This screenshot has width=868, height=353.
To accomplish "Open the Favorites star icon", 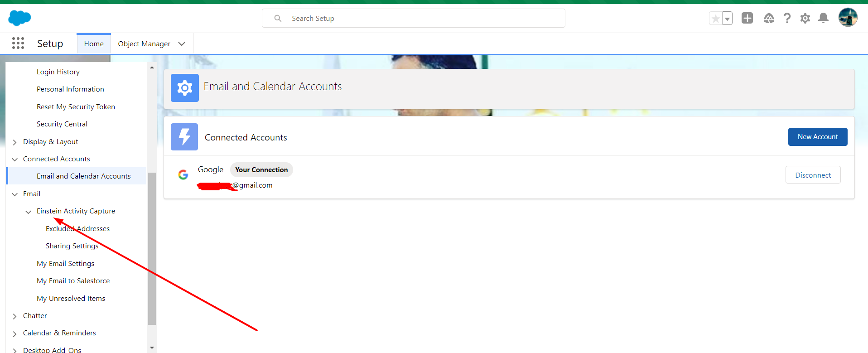I will coord(715,19).
